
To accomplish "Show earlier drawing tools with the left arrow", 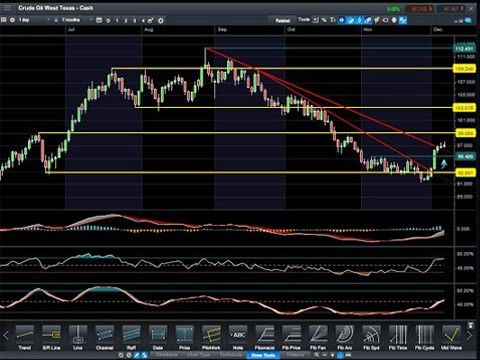I will click(x=6, y=335).
